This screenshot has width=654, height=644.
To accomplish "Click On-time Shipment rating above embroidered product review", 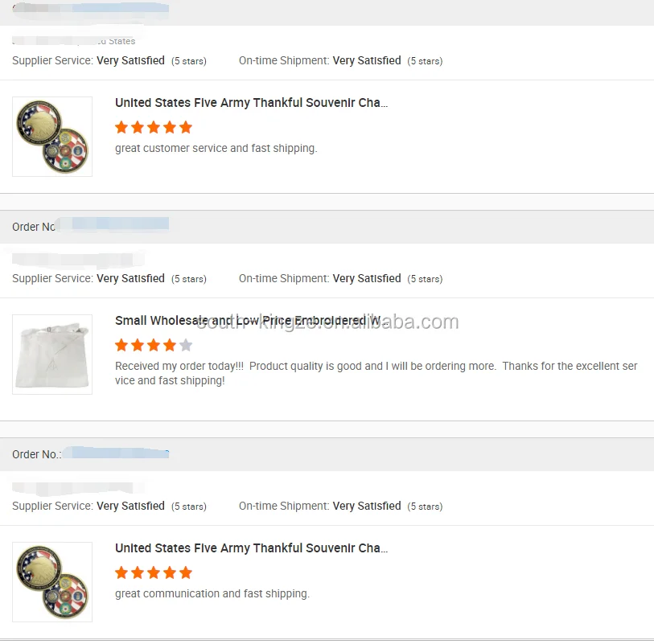I will pos(340,278).
